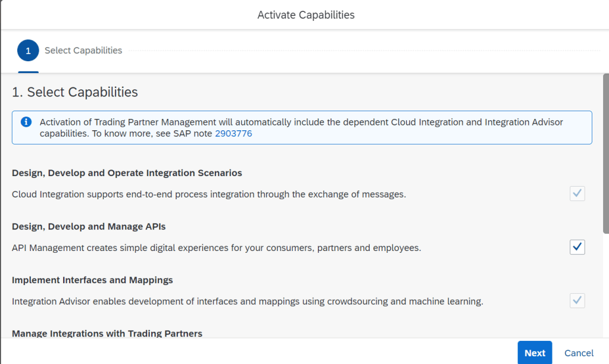Select 'Manage Integrations with Trading Partners' heading

pos(107,334)
